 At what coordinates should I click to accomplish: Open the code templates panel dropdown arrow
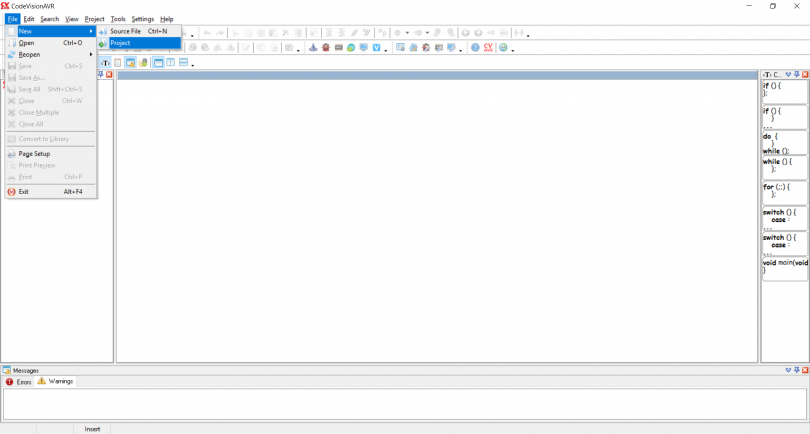[x=787, y=75]
